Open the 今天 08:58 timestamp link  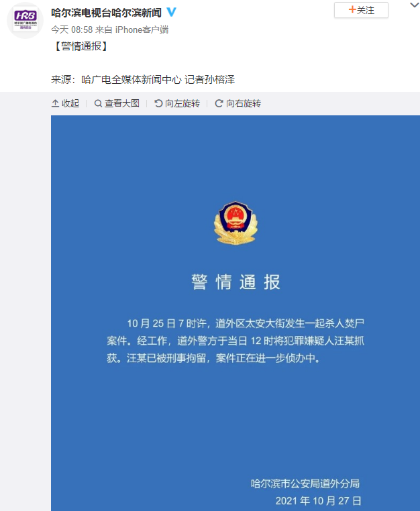72,30
